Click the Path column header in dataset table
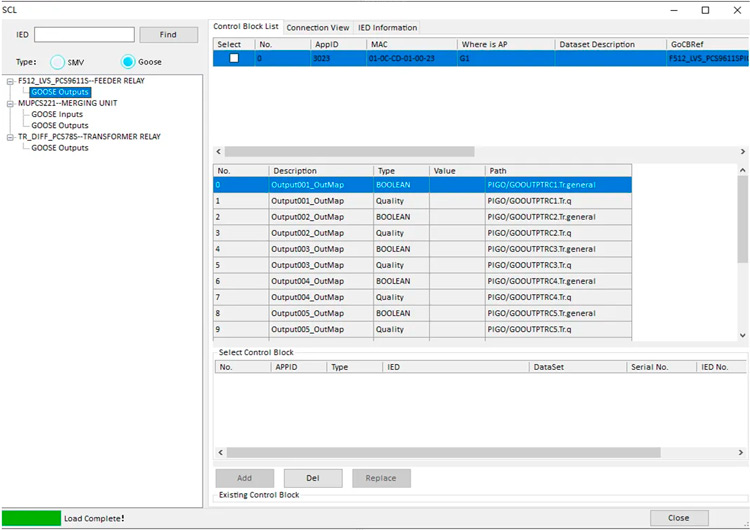 [x=559, y=171]
